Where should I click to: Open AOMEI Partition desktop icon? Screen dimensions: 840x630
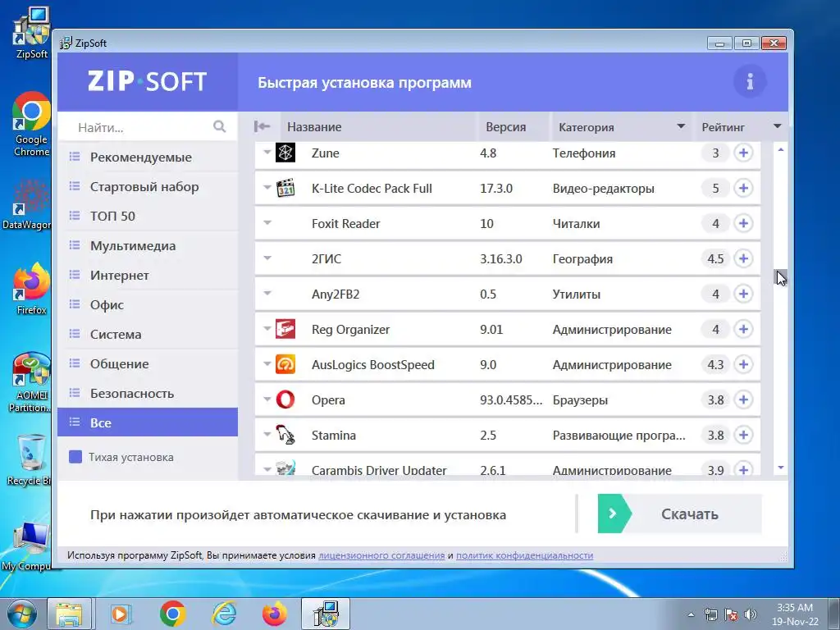pos(31,381)
